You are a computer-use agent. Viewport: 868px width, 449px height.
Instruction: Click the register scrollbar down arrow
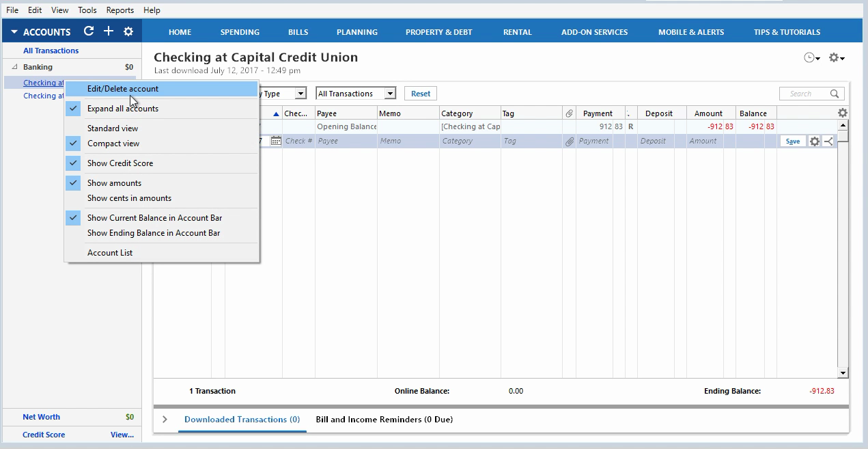[x=843, y=373]
